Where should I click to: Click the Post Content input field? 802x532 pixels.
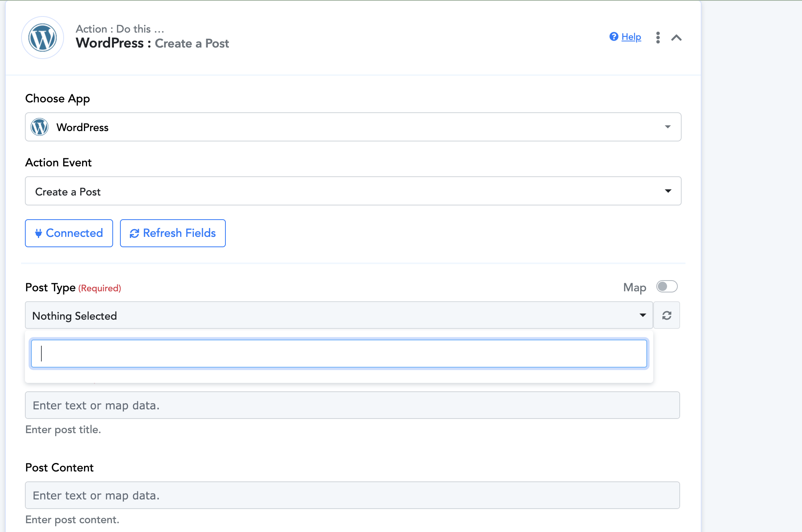pyautogui.click(x=352, y=495)
